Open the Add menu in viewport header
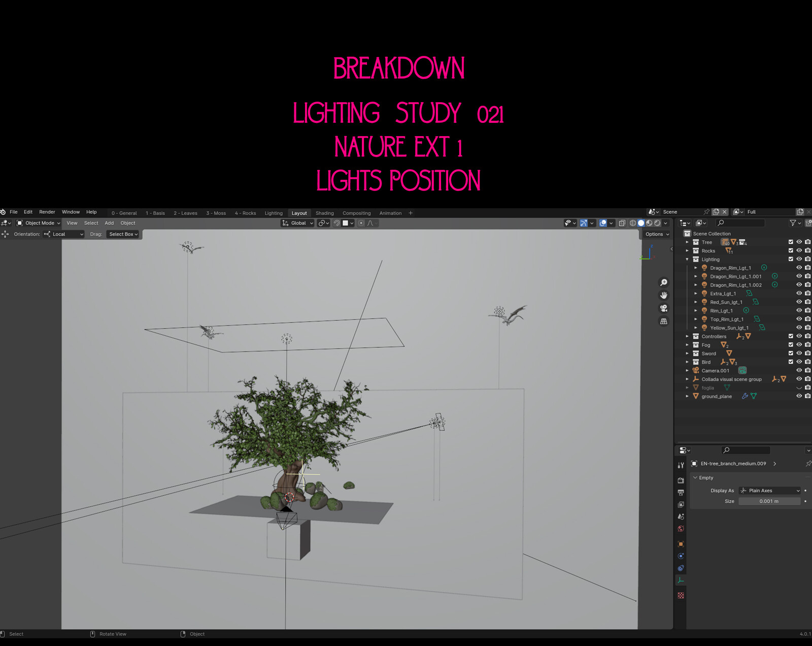The width and height of the screenshot is (812, 646). click(109, 223)
